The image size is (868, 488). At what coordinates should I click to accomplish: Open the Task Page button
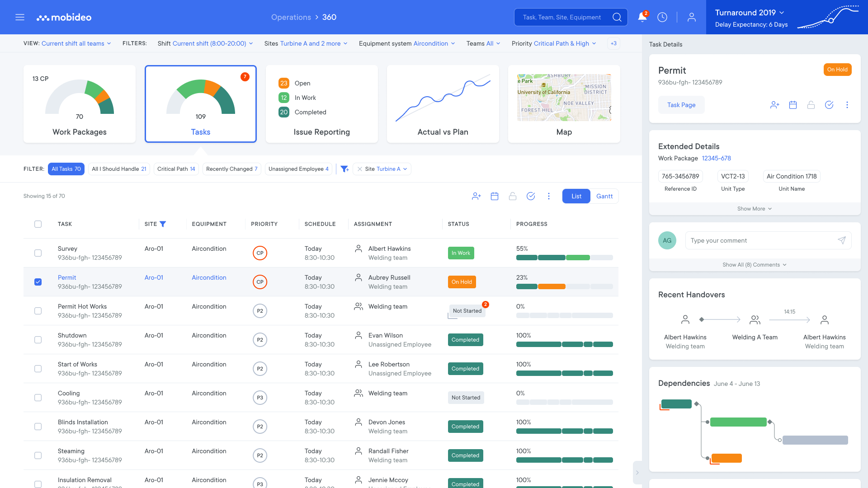click(x=681, y=104)
